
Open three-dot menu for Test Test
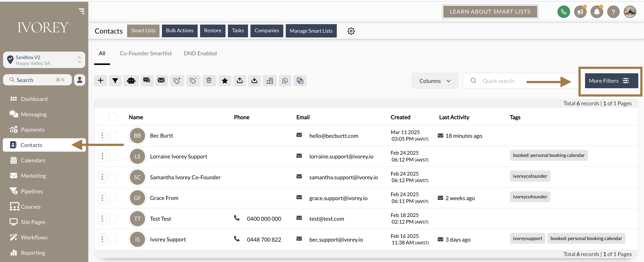pyautogui.click(x=102, y=219)
